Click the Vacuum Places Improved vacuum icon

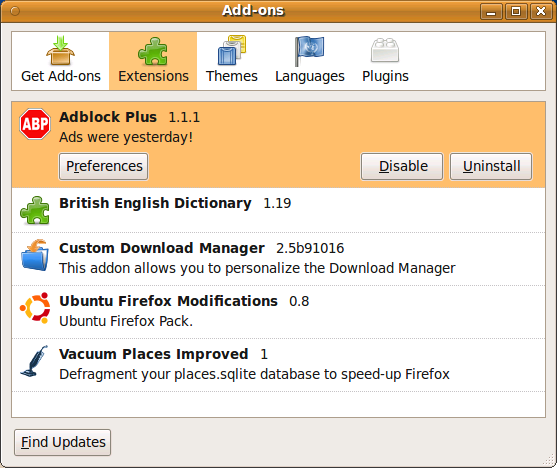34,361
